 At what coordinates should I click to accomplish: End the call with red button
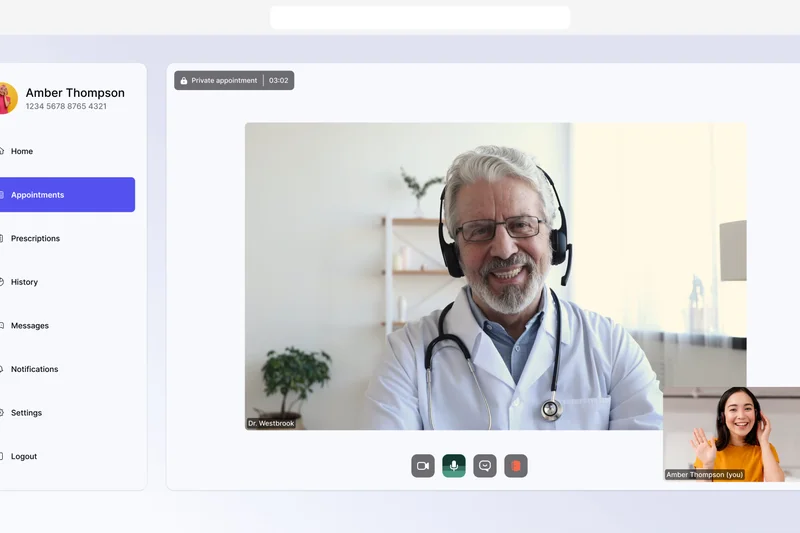pos(516,466)
